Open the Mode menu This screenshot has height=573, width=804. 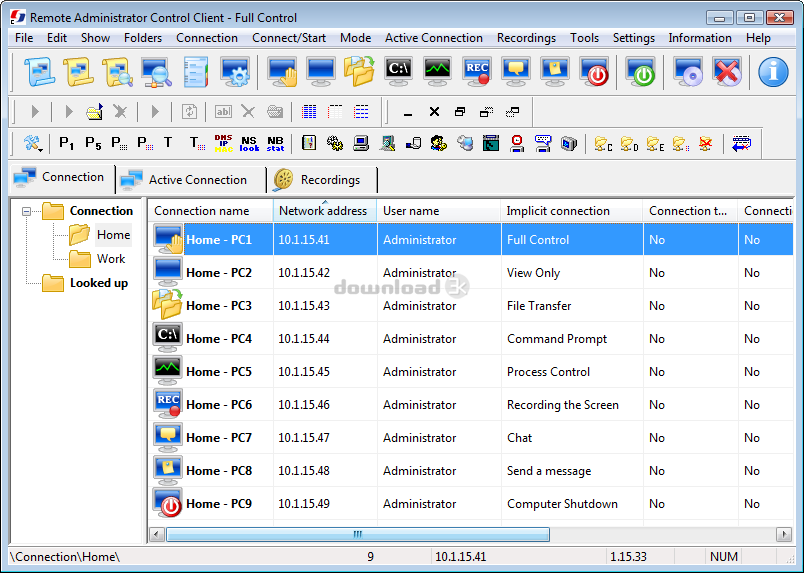tap(355, 38)
